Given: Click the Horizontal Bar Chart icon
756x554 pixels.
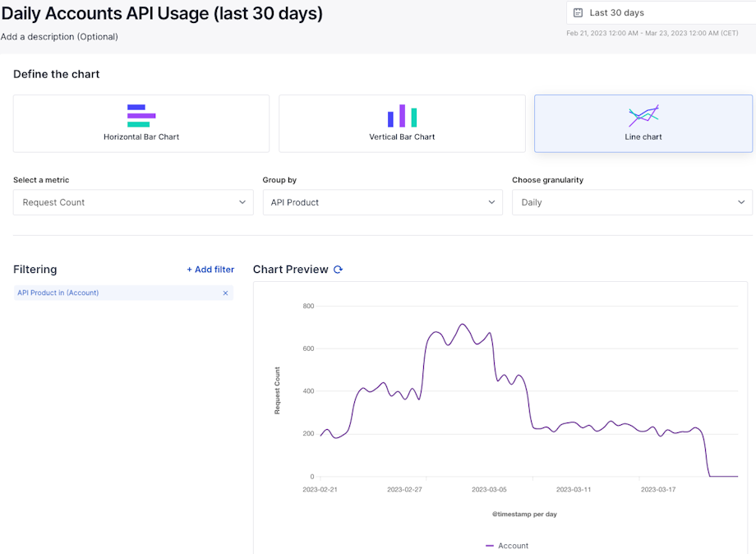Looking at the screenshot, I should pos(141,116).
